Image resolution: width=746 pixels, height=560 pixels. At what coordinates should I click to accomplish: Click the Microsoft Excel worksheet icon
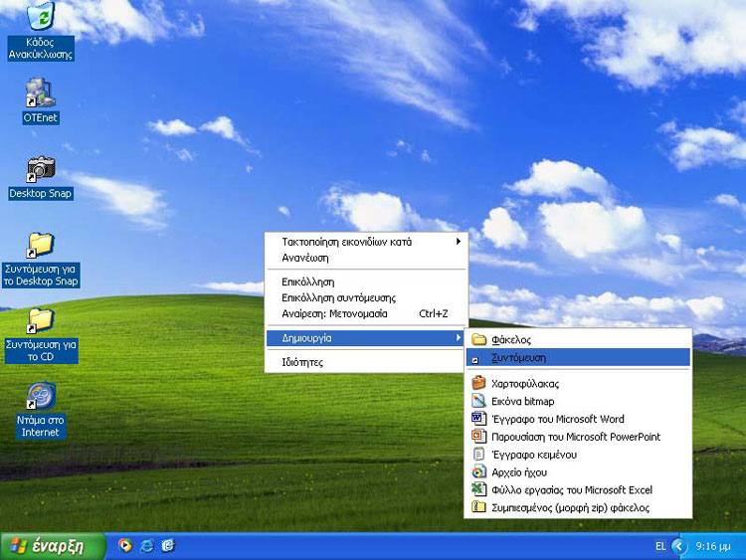[x=478, y=489]
